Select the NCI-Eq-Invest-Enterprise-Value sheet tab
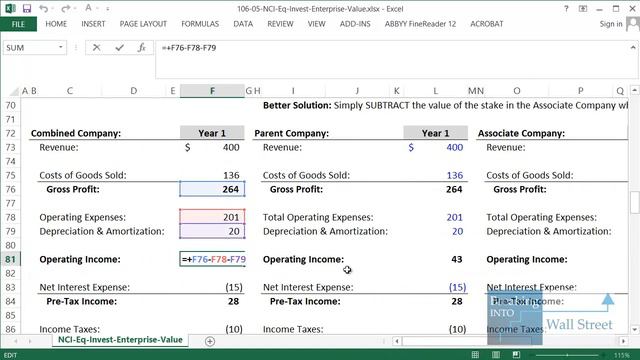Image resolution: width=640 pixels, height=360 pixels. click(120, 340)
